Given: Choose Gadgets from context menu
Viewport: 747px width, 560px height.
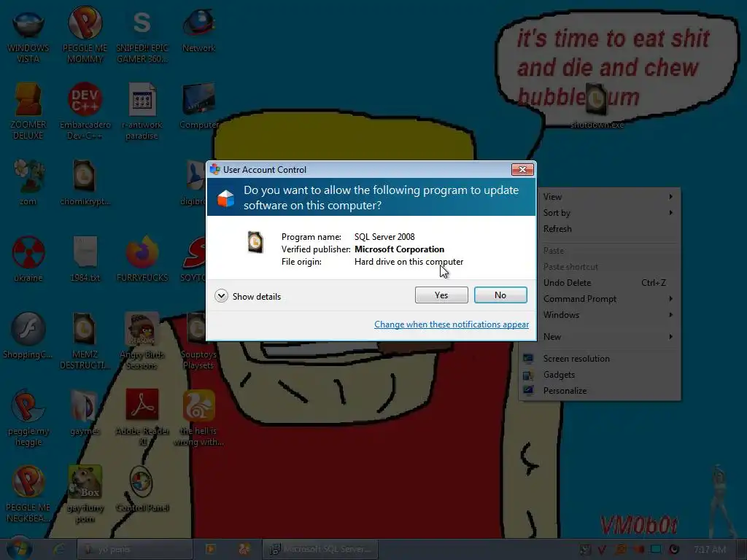Looking at the screenshot, I should pyautogui.click(x=600, y=375).
